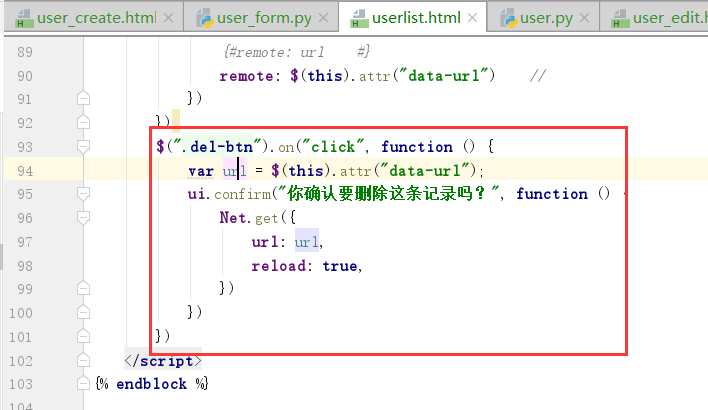Click line number 90 in the gutter
Image resolution: width=708 pixels, height=410 pixels.
(x=25, y=76)
